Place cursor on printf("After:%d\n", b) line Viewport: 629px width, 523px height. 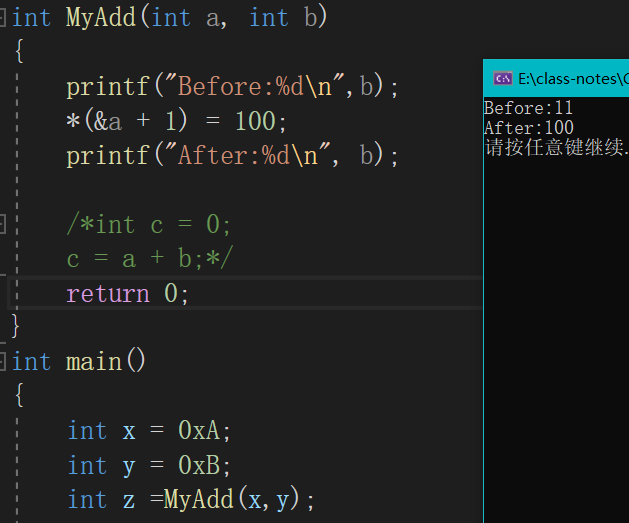point(232,156)
